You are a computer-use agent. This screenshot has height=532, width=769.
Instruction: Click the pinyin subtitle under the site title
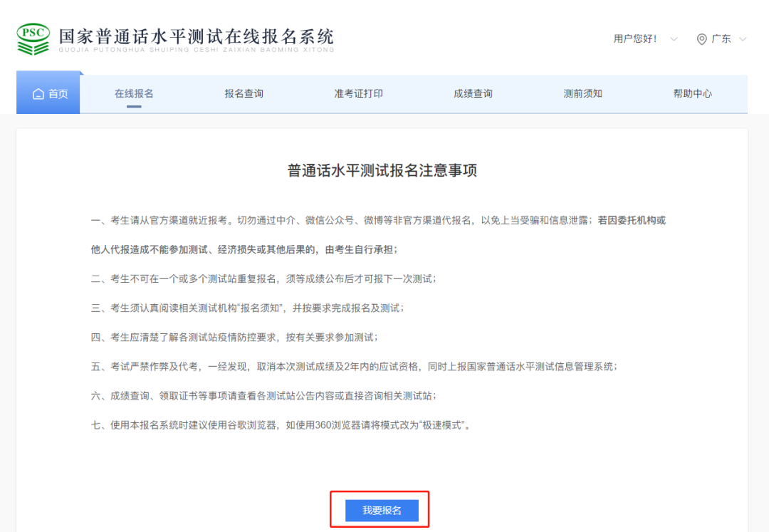[197, 50]
